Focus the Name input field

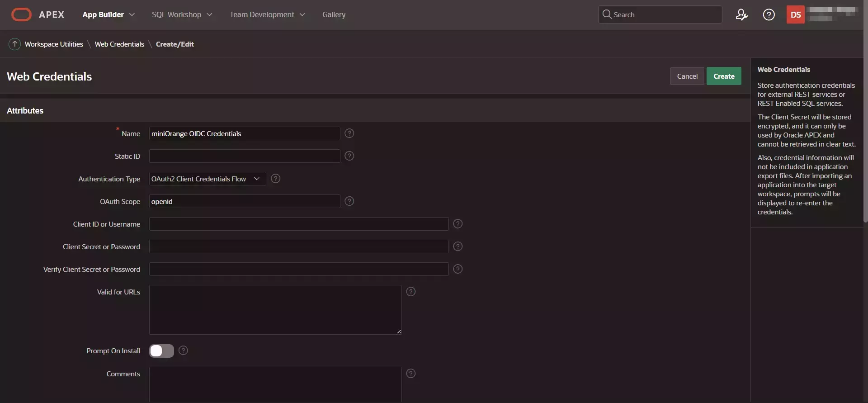click(x=245, y=133)
